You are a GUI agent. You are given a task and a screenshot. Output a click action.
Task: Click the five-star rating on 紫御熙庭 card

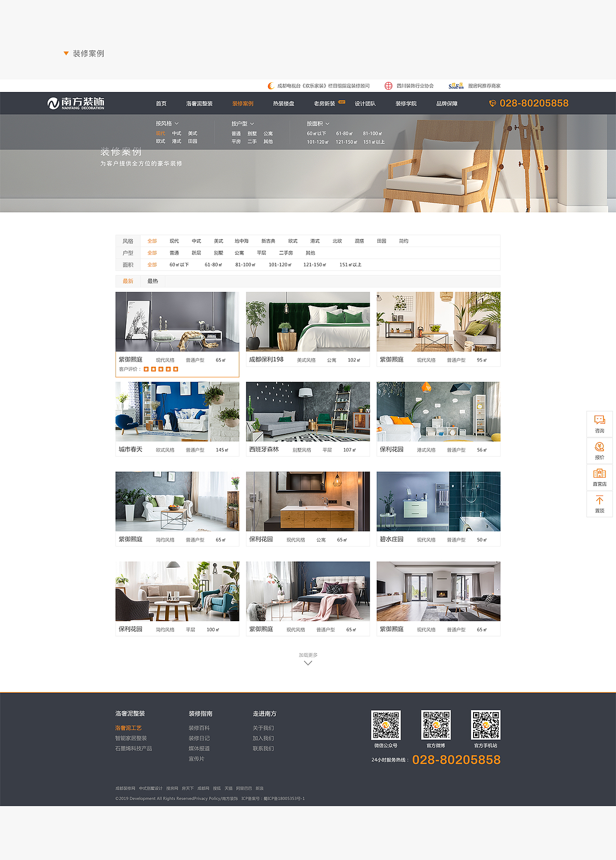click(x=161, y=369)
